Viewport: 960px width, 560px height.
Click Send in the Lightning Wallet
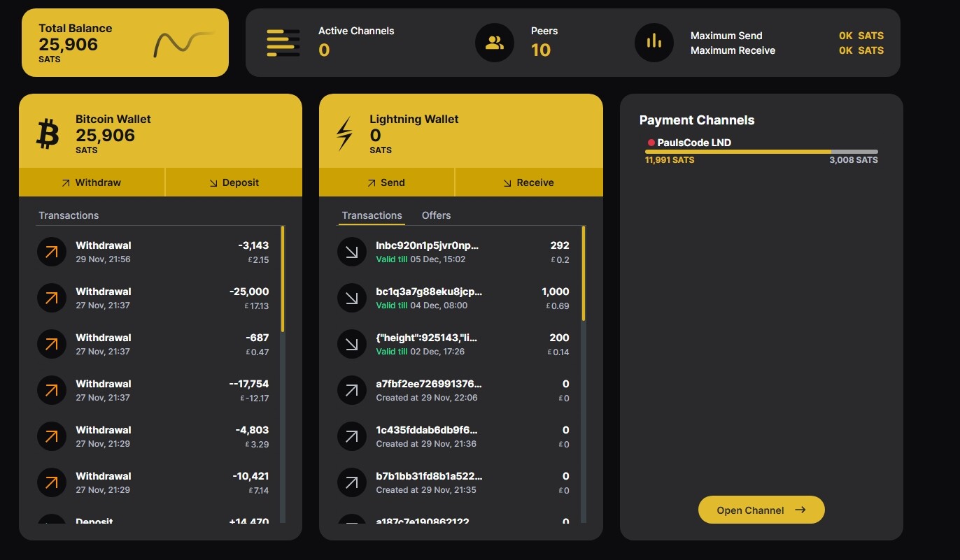point(386,182)
